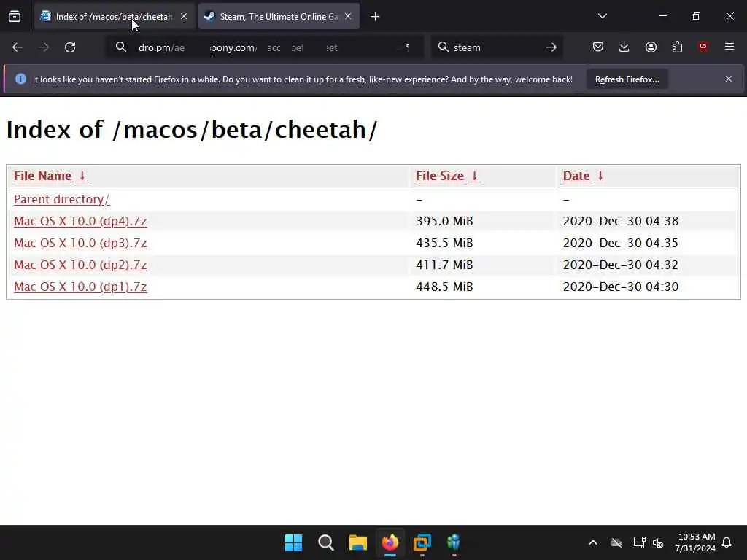Sort descending with File Name arrow
Screen dimensions: 747x560
click(x=82, y=176)
